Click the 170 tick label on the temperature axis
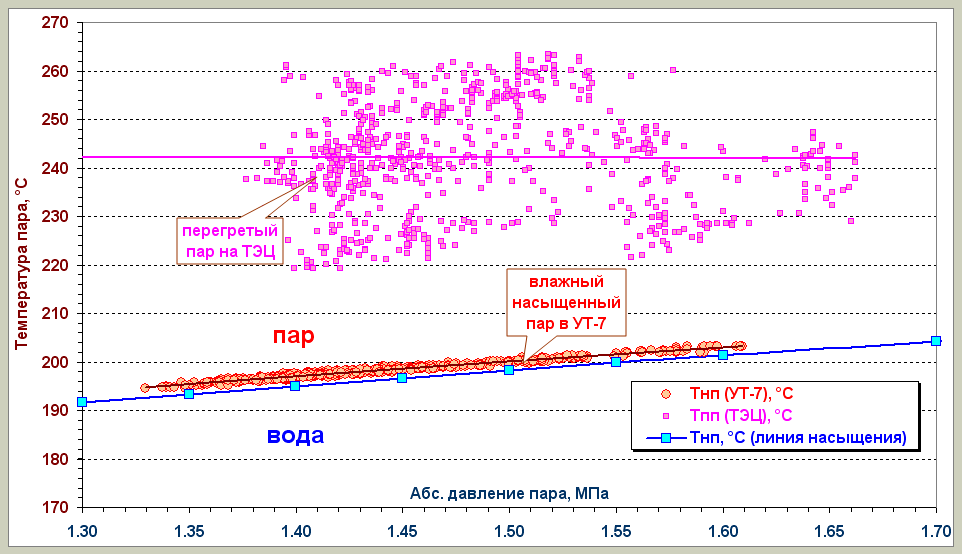 (56, 507)
